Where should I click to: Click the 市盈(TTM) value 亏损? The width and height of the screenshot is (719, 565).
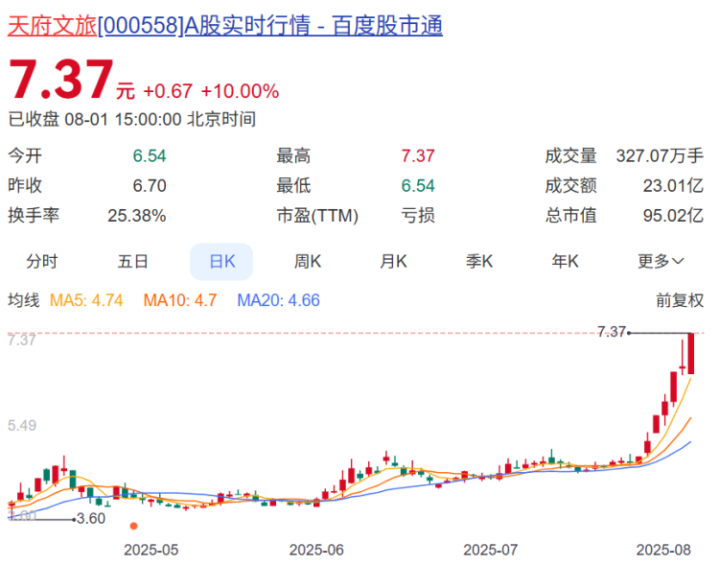[x=418, y=216]
